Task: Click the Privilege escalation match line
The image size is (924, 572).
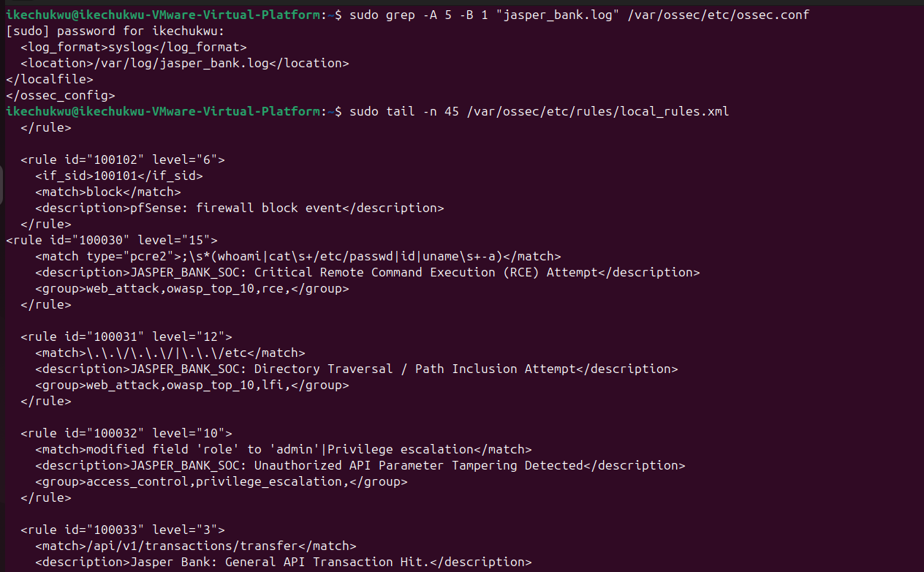Action: pos(284,449)
